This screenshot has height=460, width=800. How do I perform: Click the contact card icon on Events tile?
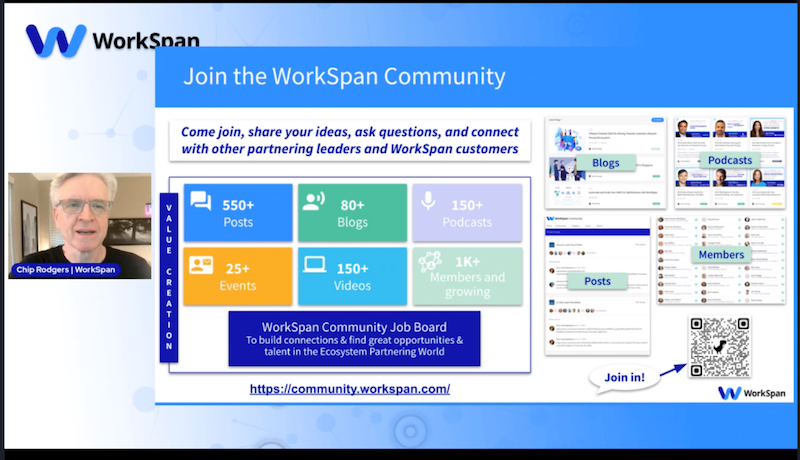[x=201, y=265]
